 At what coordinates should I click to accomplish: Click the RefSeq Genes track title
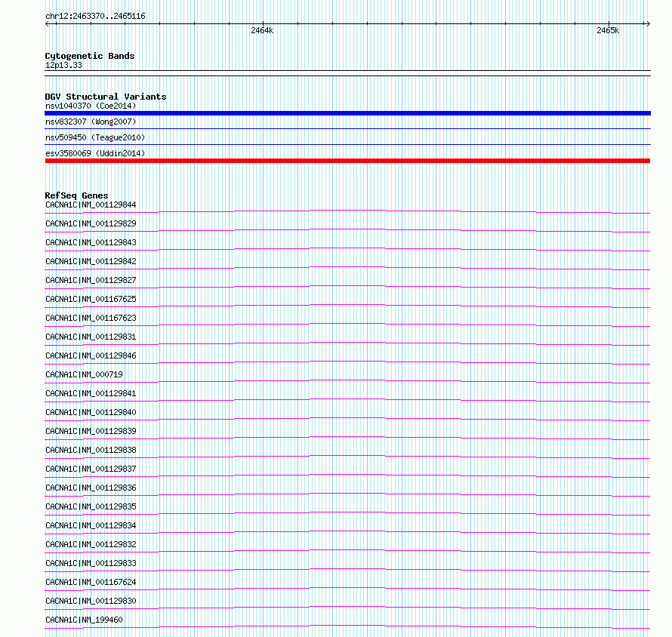(76, 195)
